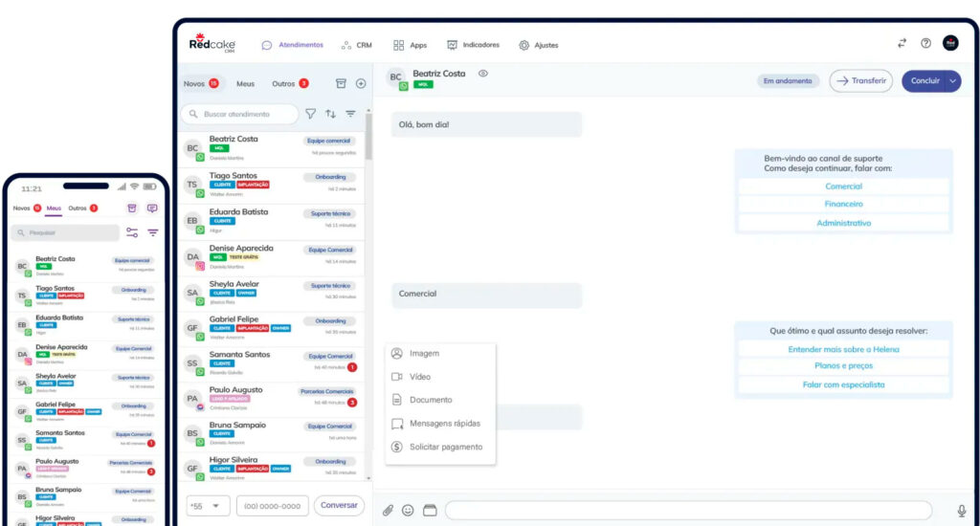980x526 pixels.
Task: Click the funnel filter icon
Action: 311,114
